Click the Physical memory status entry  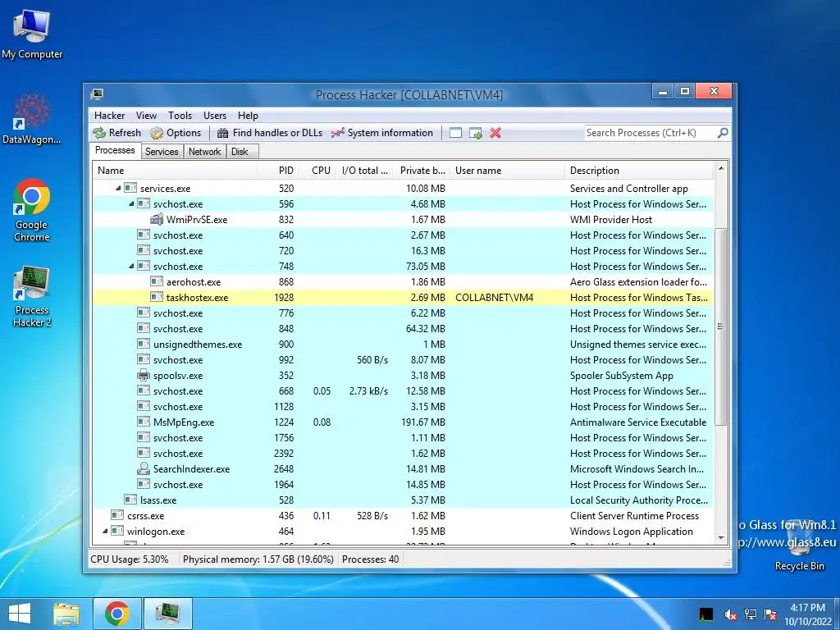(258, 559)
